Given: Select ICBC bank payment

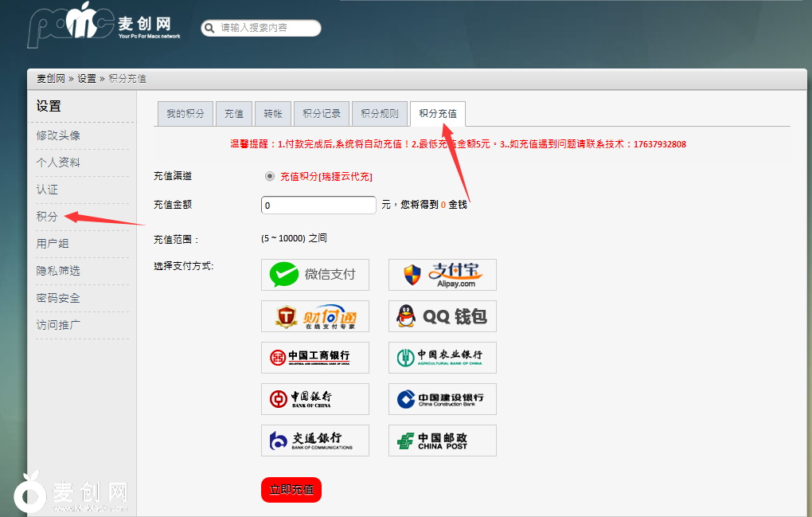Looking at the screenshot, I should pyautogui.click(x=314, y=358).
